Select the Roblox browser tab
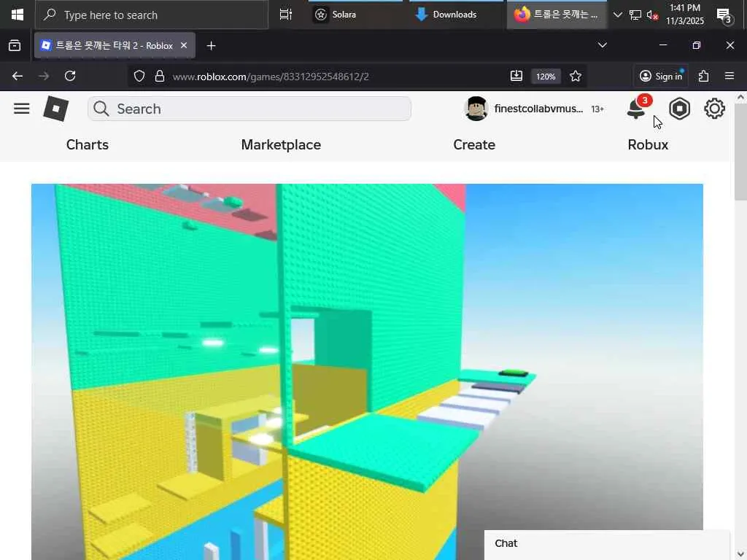 tap(115, 46)
